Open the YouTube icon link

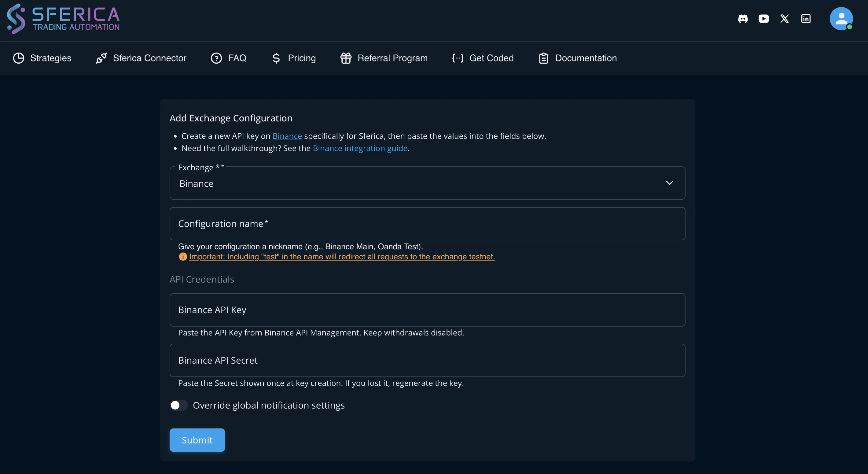763,19
